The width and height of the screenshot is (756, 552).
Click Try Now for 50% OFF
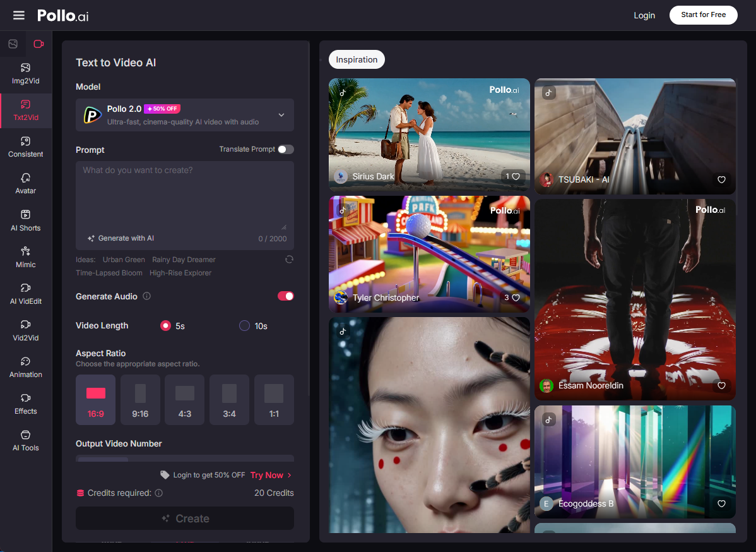pyautogui.click(x=266, y=474)
